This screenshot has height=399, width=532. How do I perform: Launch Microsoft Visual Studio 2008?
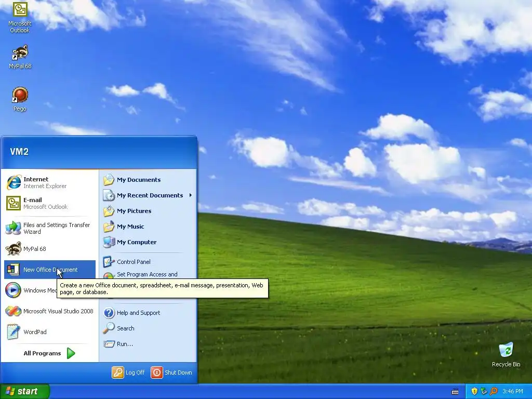click(x=50, y=311)
